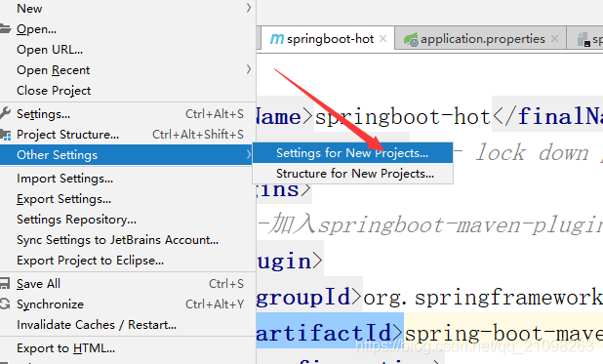The height and width of the screenshot is (364, 603).
Task: Click the highlighted artifactId tag
Action: coord(329,333)
